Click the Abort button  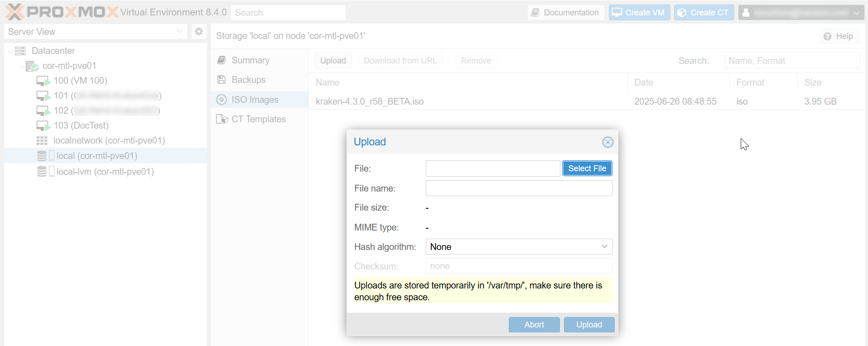point(534,325)
